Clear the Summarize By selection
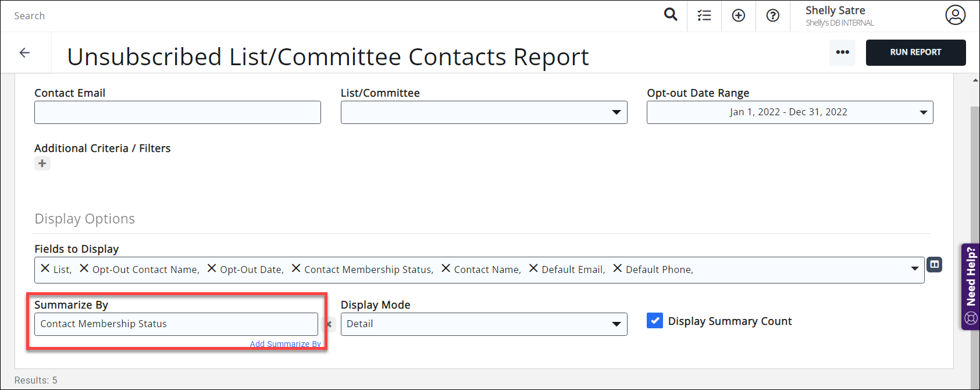980x390 pixels. click(329, 324)
